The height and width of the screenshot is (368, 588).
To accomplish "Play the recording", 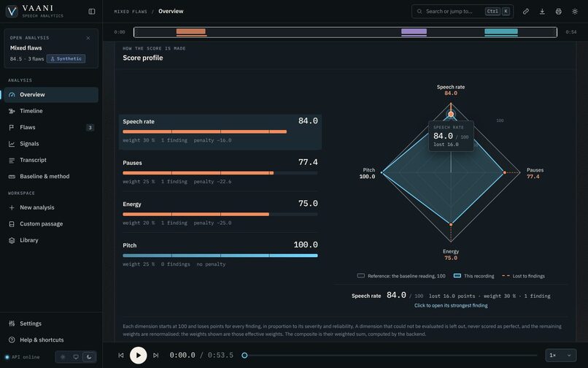I will [139, 356].
